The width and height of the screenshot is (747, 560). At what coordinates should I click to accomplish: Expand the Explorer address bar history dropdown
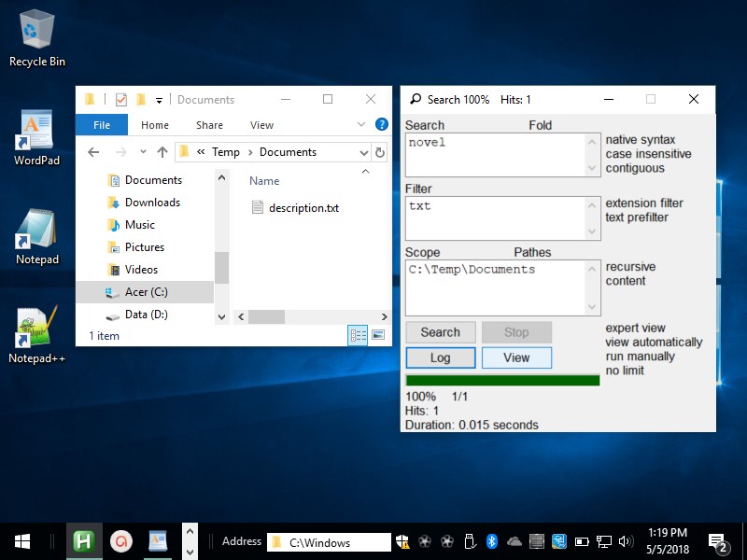(x=362, y=152)
